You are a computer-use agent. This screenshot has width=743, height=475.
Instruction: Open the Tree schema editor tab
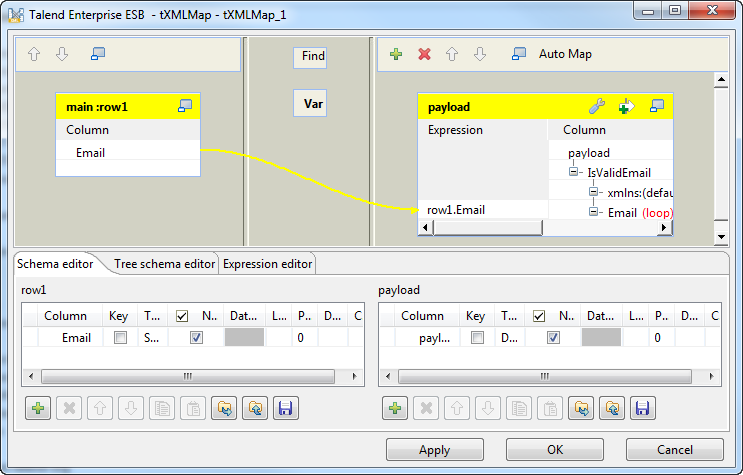[164, 264]
